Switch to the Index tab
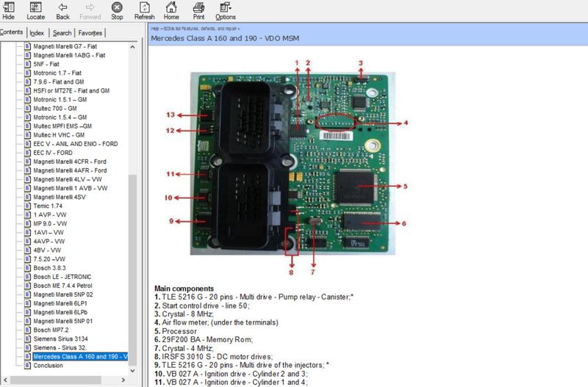This screenshot has height=387, width=588. [x=37, y=33]
